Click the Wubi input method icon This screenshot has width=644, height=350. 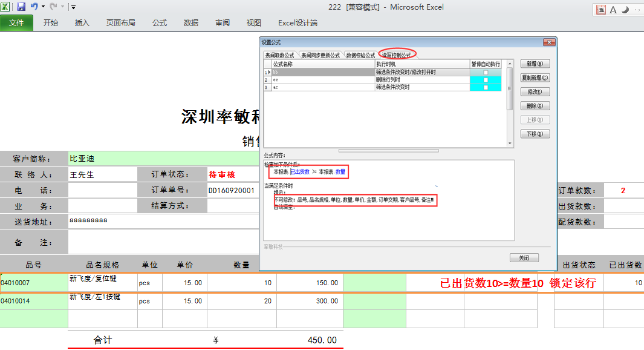(601, 10)
